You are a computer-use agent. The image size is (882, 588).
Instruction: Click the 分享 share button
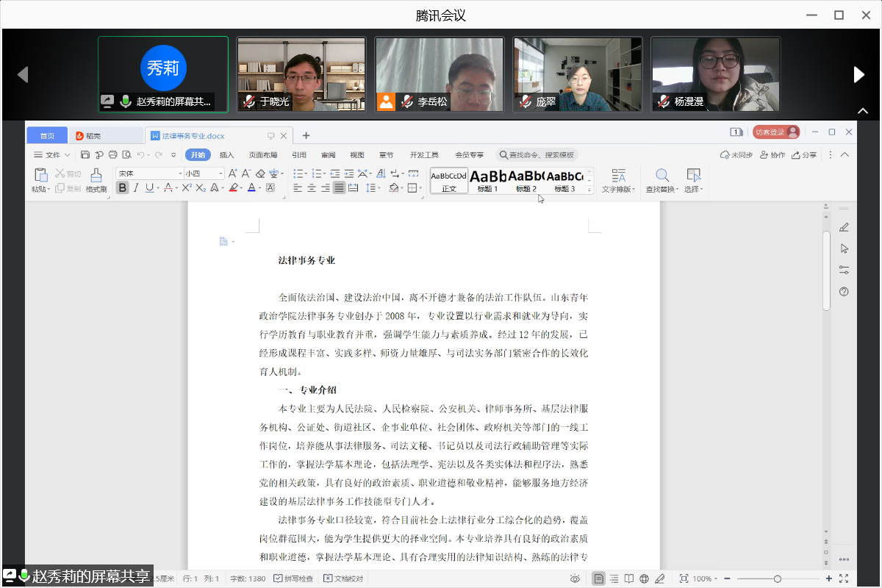[x=804, y=155]
